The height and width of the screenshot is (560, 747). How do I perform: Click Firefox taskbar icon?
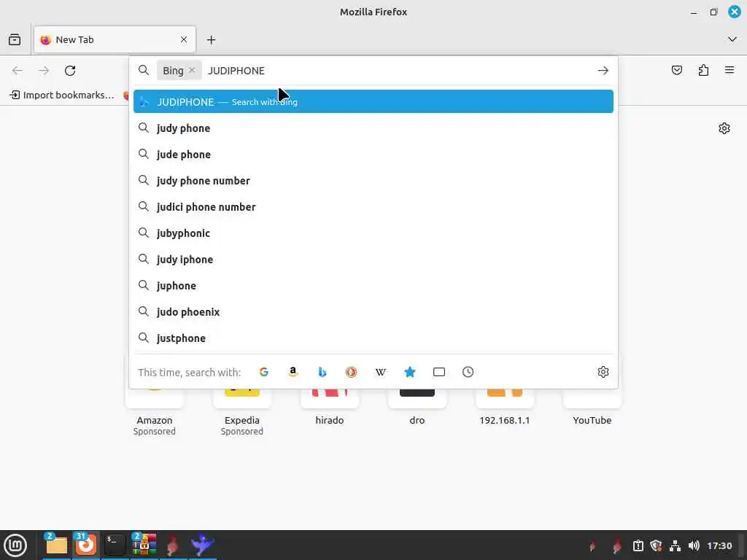coord(86,545)
